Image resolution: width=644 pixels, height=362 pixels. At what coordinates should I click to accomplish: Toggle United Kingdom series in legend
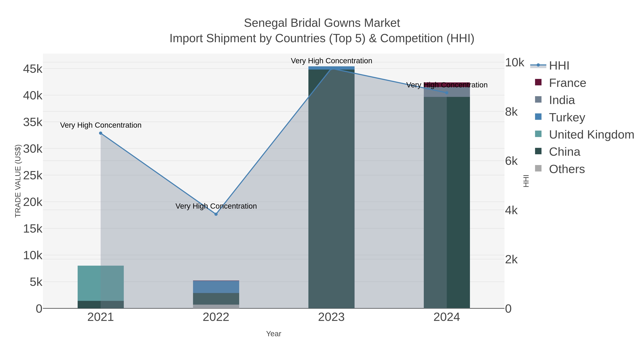pyautogui.click(x=584, y=134)
